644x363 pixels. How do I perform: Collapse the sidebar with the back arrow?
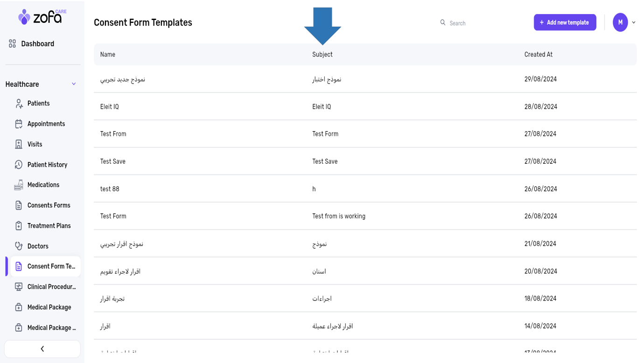click(x=42, y=349)
